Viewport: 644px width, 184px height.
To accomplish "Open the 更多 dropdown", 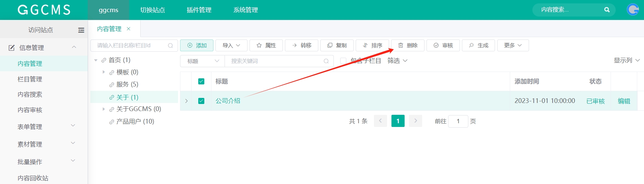I will pyautogui.click(x=513, y=45).
